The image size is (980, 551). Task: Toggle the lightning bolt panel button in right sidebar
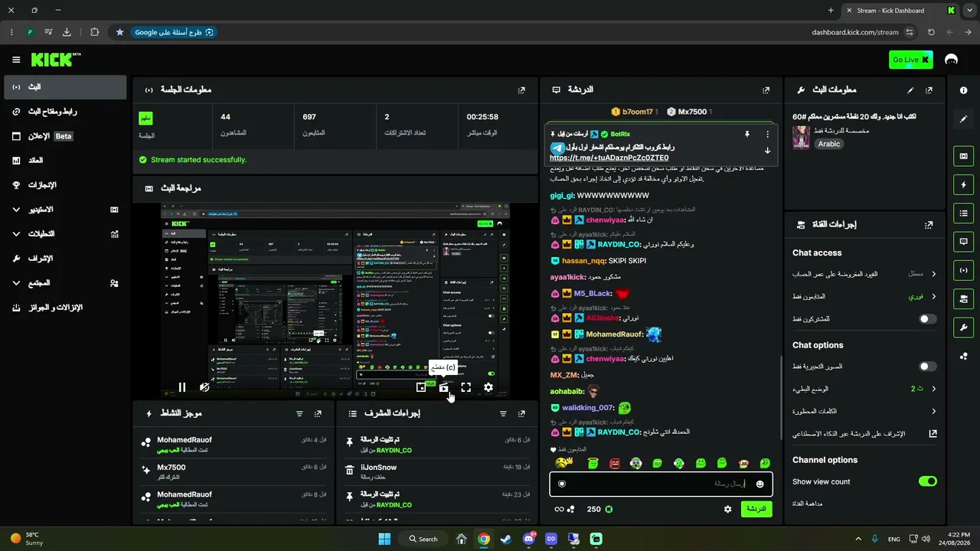[963, 184]
